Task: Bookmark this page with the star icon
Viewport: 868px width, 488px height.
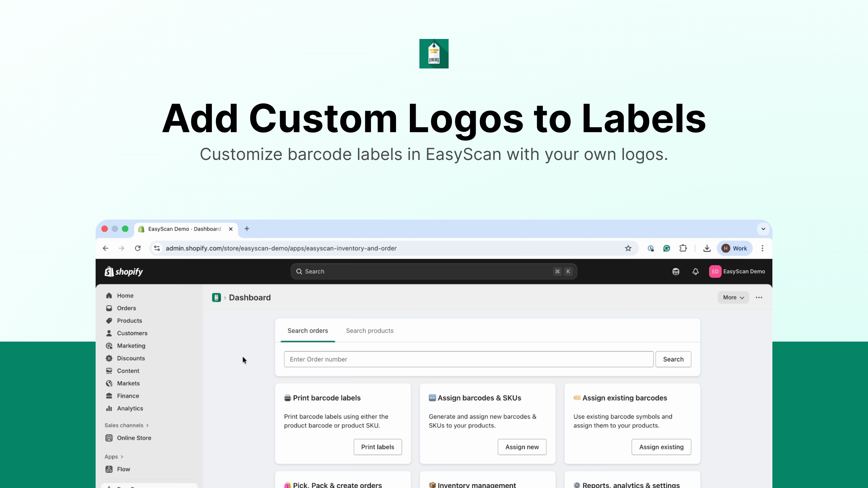Action: point(628,248)
